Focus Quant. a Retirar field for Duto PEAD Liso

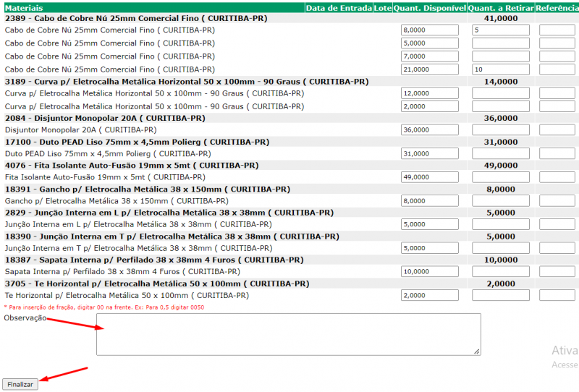[501, 154]
